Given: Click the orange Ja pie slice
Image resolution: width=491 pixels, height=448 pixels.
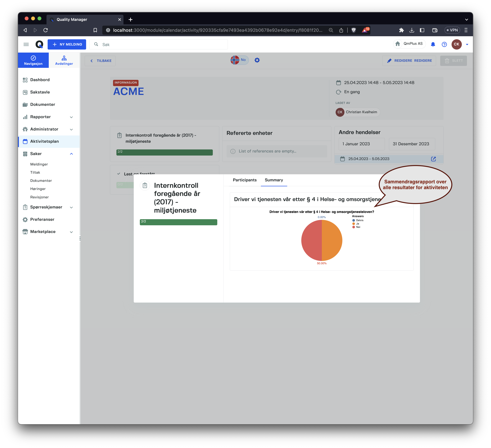Looking at the screenshot, I should [x=332, y=240].
